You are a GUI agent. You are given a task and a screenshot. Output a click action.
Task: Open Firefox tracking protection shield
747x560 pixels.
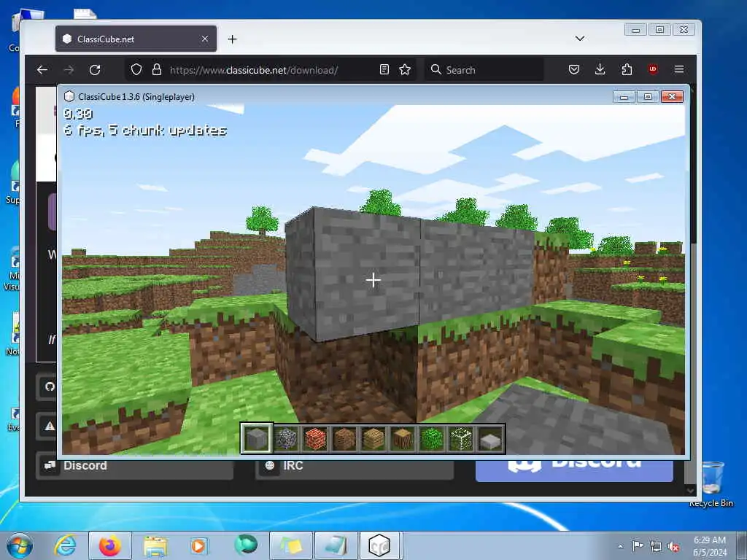point(136,70)
